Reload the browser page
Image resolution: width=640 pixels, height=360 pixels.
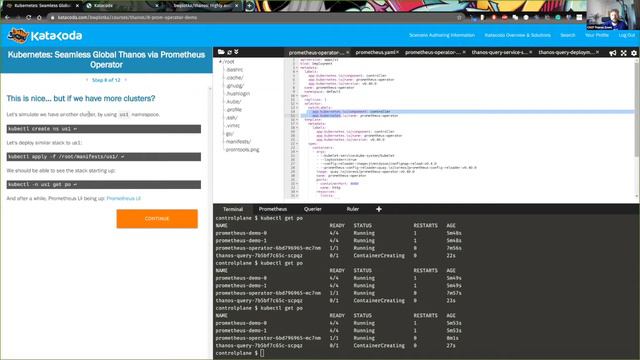(28, 18)
